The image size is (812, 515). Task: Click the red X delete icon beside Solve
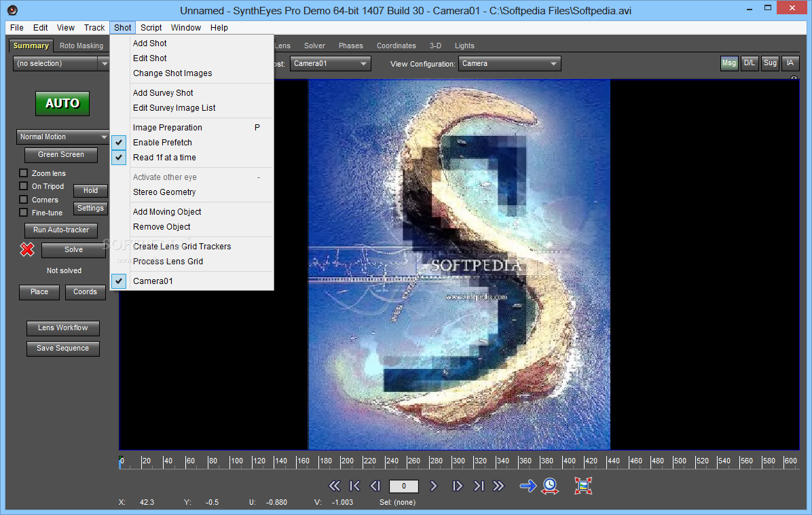[x=26, y=249]
